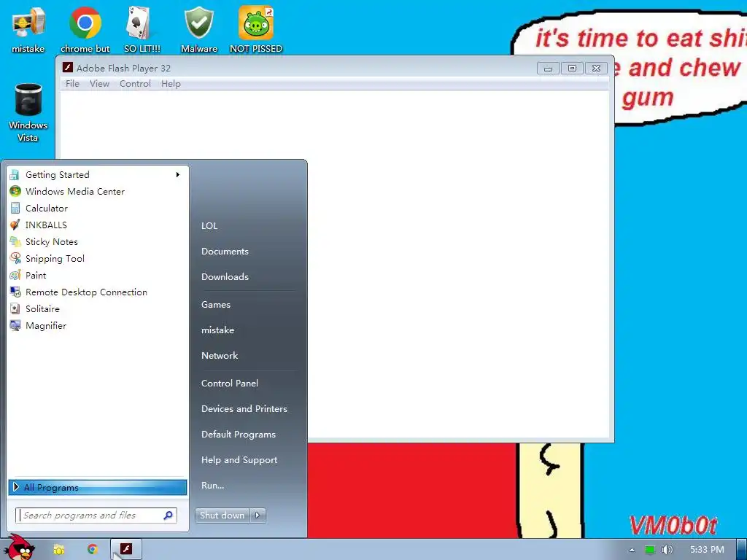Open Default Programs from Start menu
Screen dimensions: 747x560
(239, 435)
